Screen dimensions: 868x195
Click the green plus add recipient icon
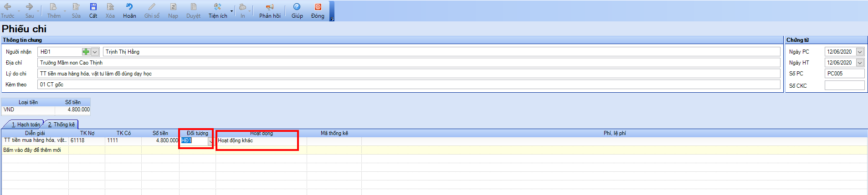86,52
